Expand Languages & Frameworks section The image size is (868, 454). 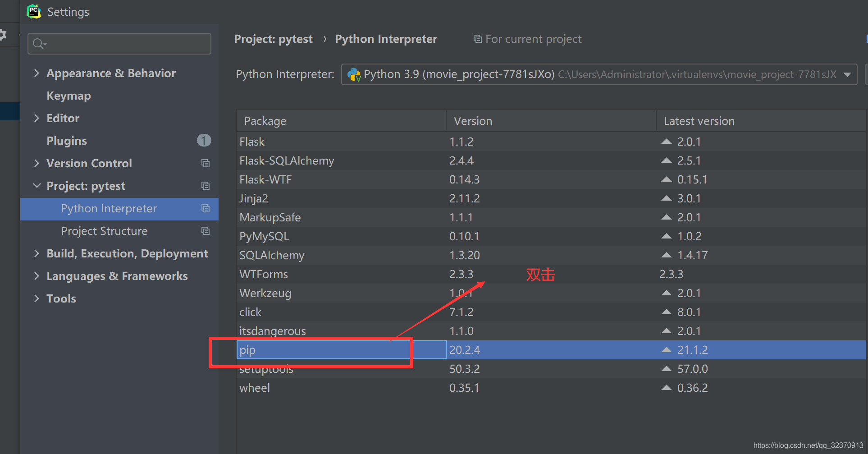click(37, 276)
